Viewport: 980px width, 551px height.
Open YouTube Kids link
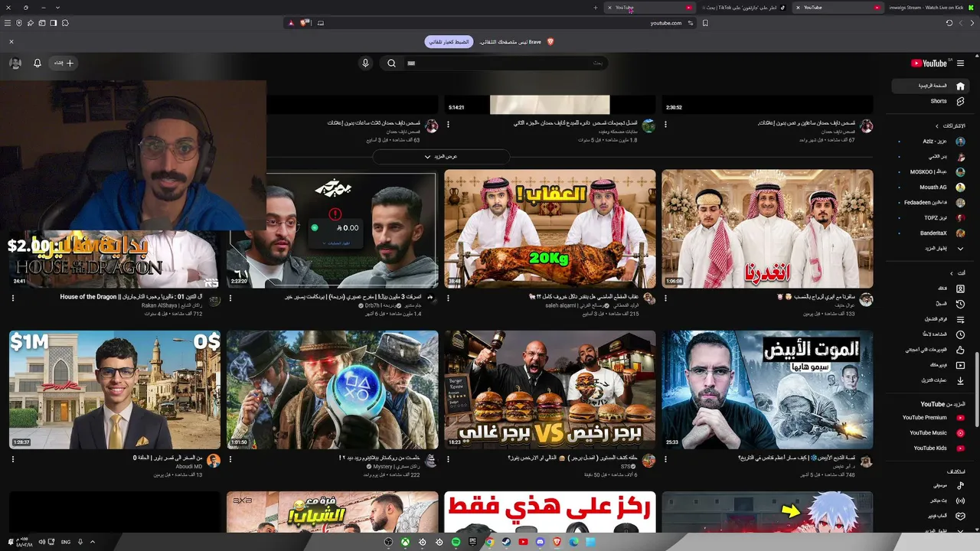931,448
